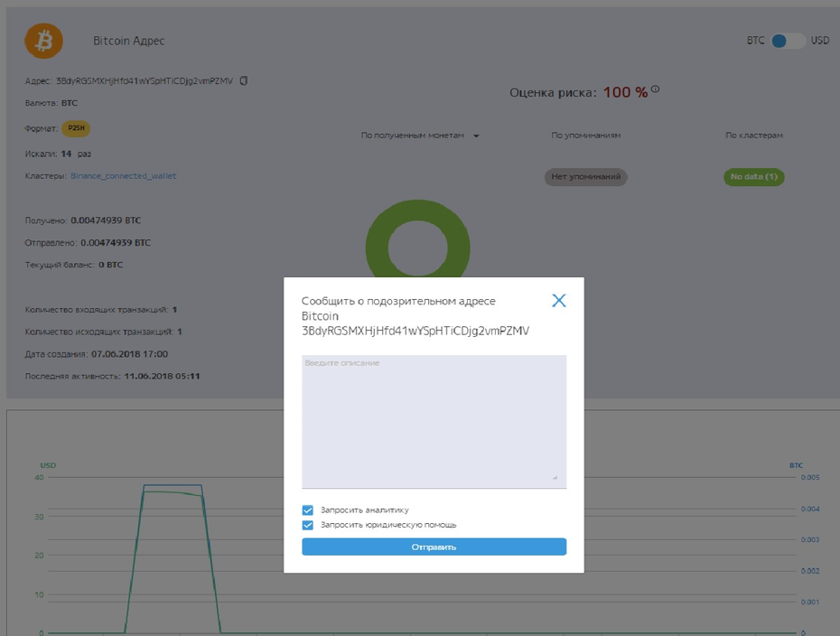Switch to the 'По упоминаниям' tab
This screenshot has height=636, width=840.
(x=586, y=136)
